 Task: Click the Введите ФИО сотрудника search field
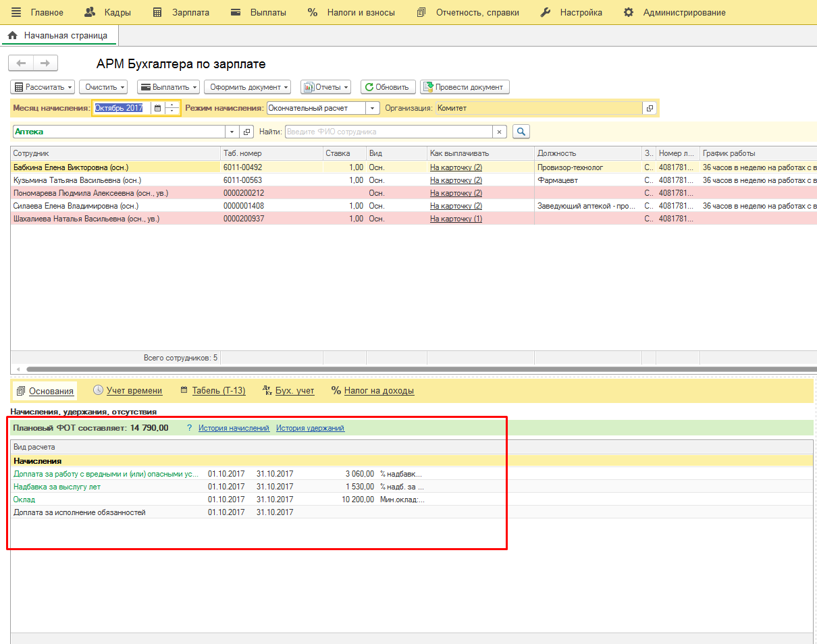[388, 132]
